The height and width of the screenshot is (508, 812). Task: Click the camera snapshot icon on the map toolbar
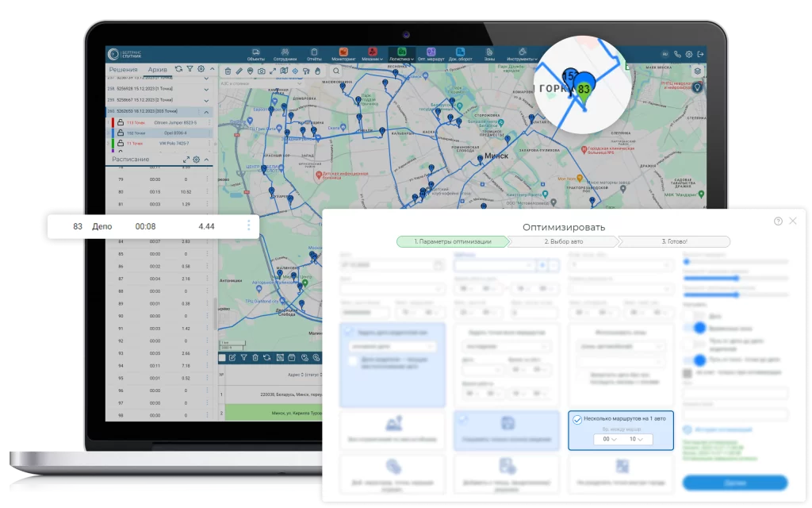pyautogui.click(x=262, y=71)
